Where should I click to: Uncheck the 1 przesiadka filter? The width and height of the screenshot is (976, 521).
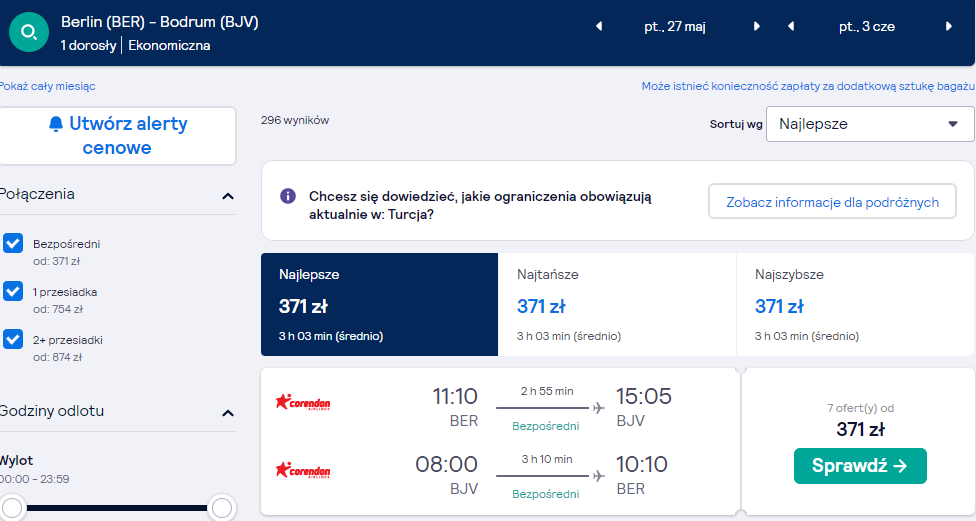coord(13,291)
